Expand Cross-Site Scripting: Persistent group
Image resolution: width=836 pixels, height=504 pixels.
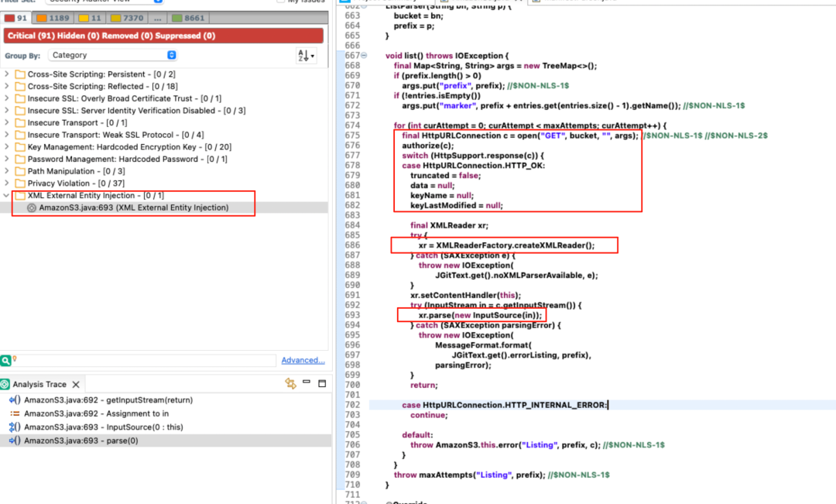[x=6, y=74]
